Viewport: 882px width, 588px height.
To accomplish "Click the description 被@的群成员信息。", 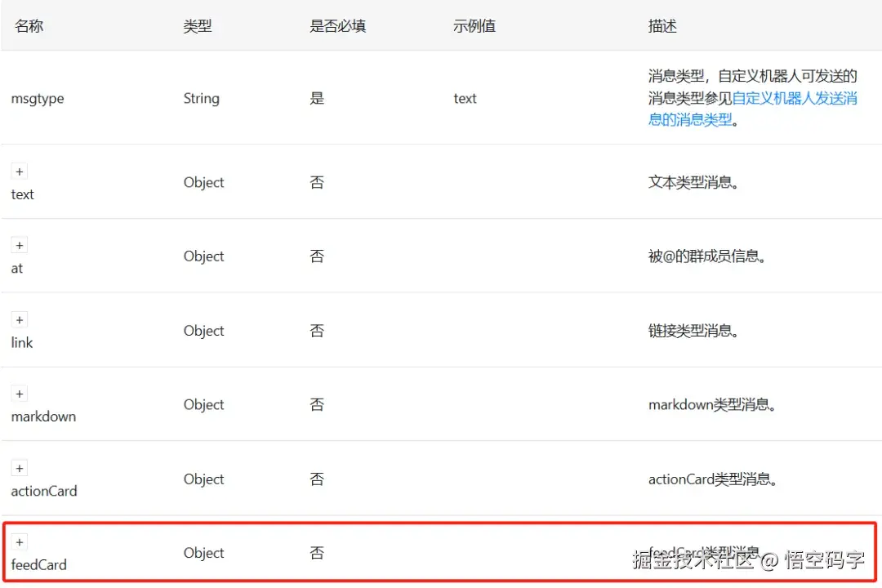I will (x=707, y=256).
